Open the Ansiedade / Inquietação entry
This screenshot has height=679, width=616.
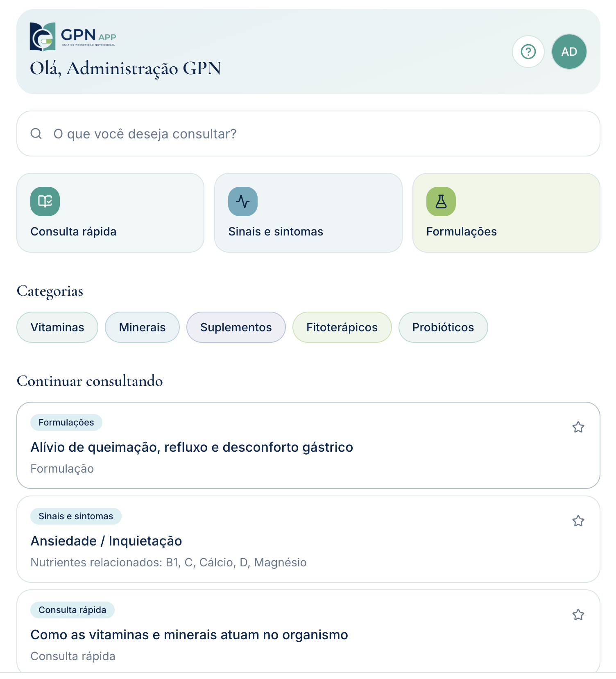[x=308, y=539]
